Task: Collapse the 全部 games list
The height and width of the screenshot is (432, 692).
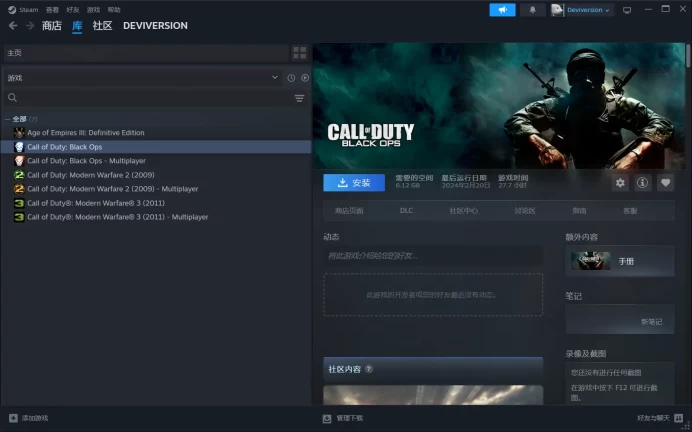Action: (8, 119)
